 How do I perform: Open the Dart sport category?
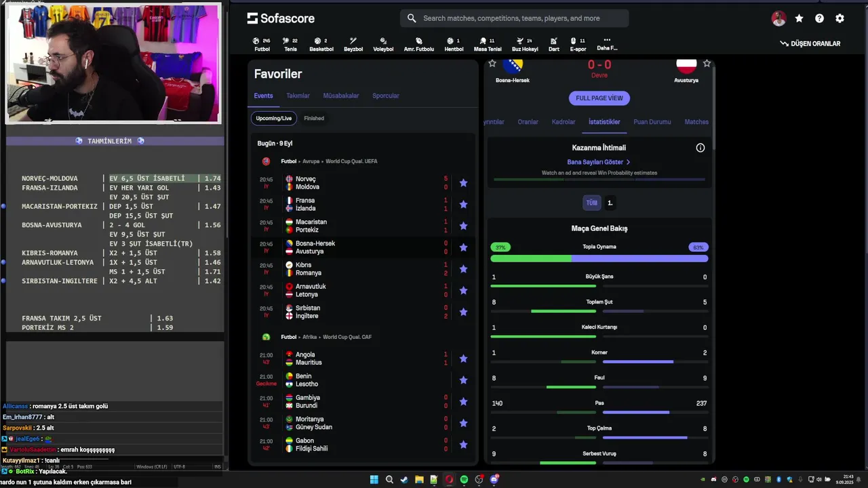[554, 45]
